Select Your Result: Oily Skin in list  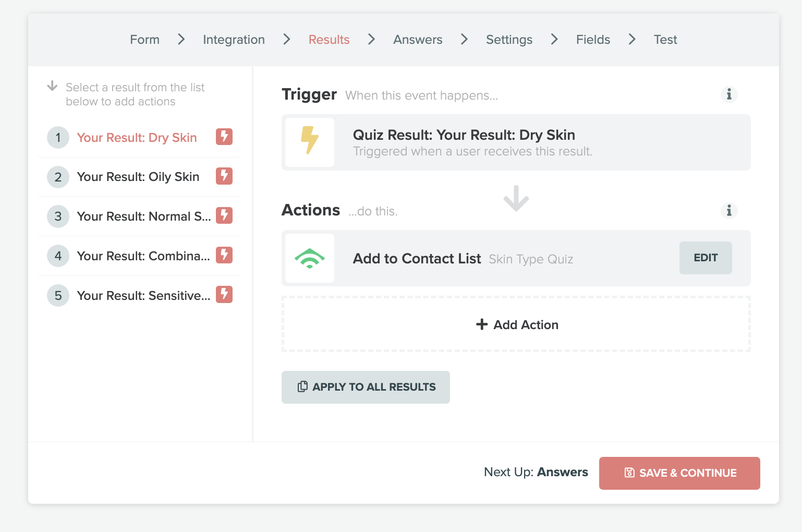click(x=138, y=177)
